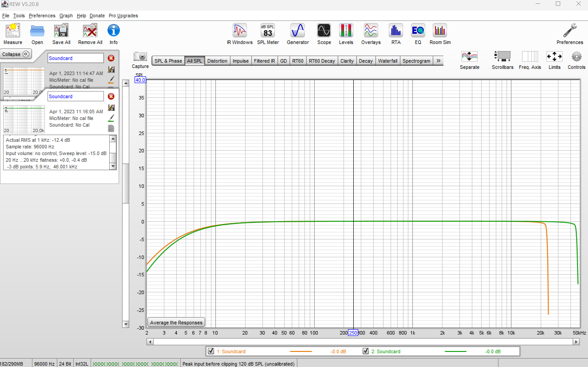Click horizontal scroll left arrow
The width and height of the screenshot is (588, 367).
coord(150,342)
